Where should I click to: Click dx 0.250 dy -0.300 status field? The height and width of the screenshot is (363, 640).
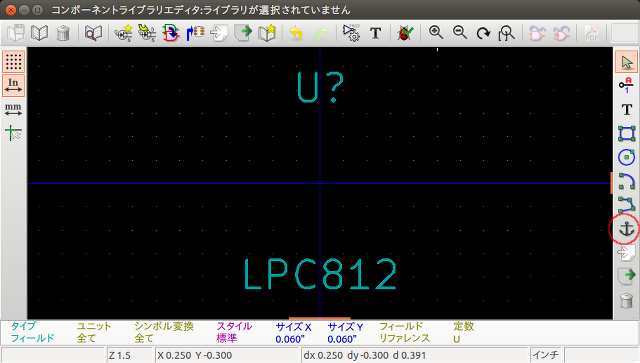click(x=415, y=355)
